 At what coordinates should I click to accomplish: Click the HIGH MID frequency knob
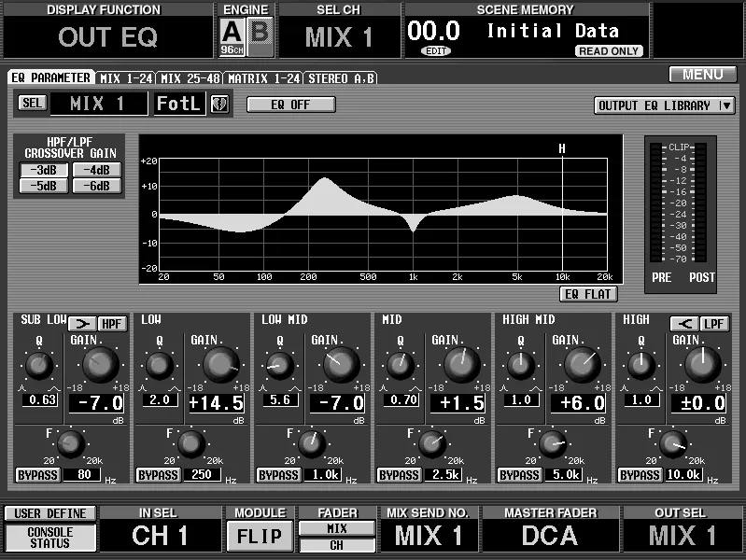[x=552, y=444]
